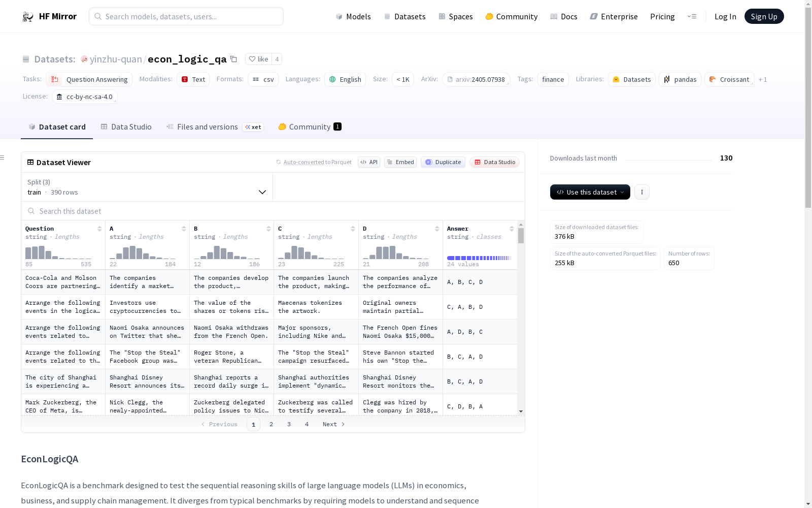Image resolution: width=812 pixels, height=508 pixels.
Task: Open the Datasets menu item
Action: pyautogui.click(x=404, y=16)
